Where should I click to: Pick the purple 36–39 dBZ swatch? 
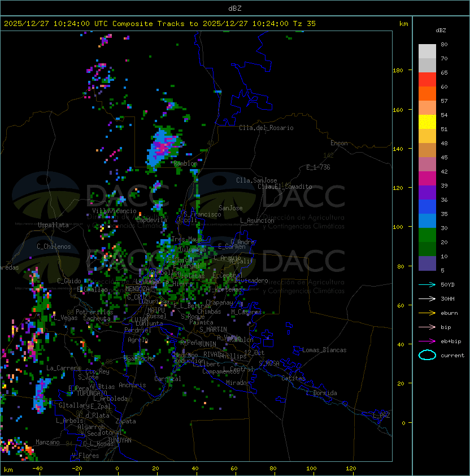427,193
